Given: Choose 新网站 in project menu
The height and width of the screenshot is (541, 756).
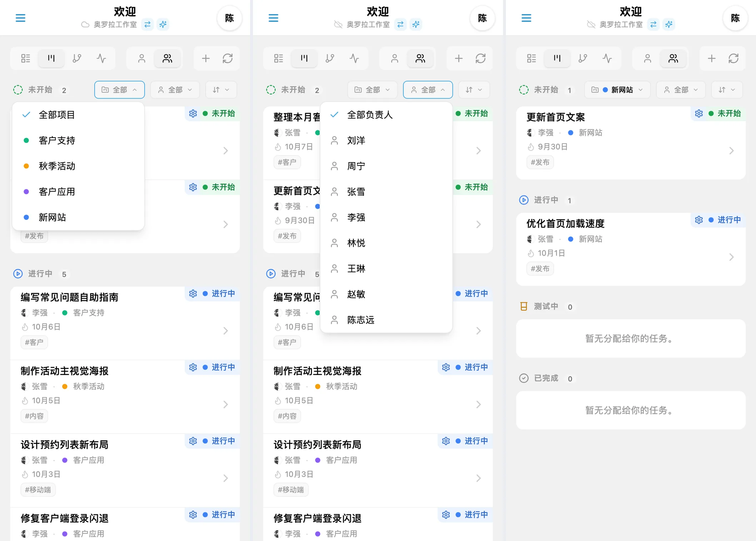Looking at the screenshot, I should tap(78, 217).
